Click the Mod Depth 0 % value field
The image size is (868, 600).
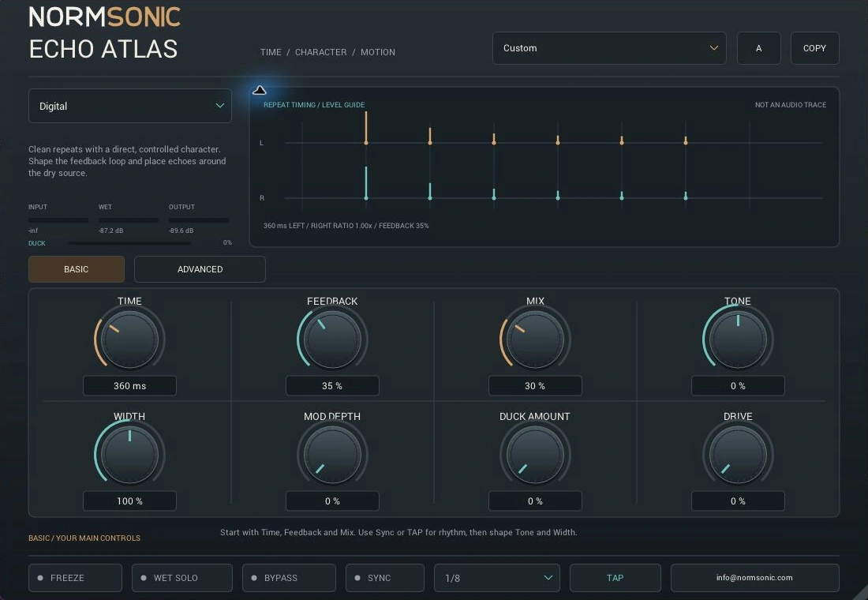[x=332, y=501]
